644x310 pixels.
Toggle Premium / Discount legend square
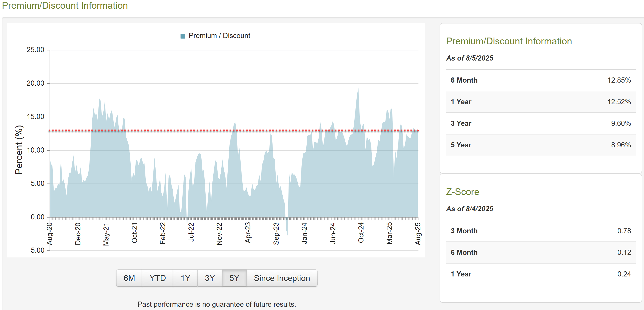(183, 36)
